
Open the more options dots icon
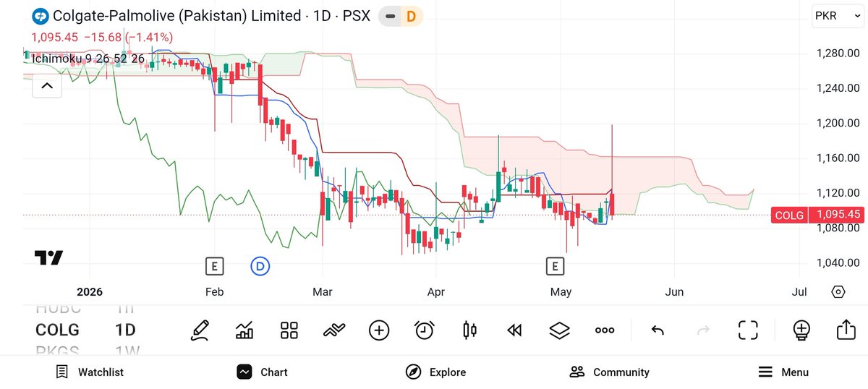pos(605,330)
